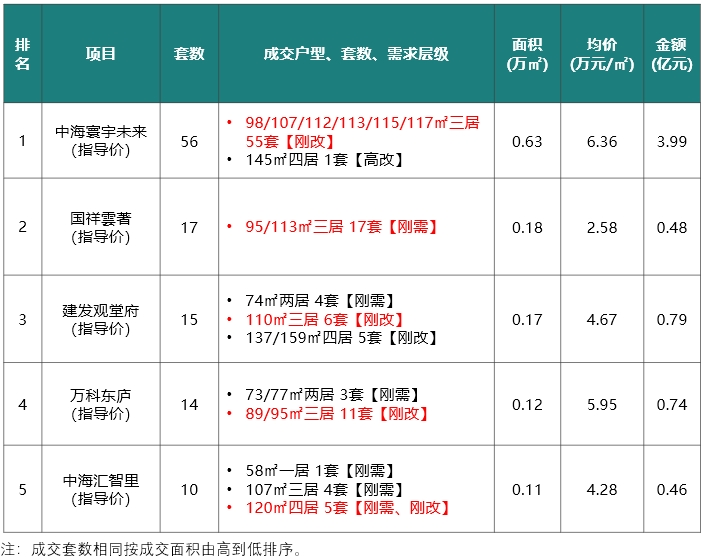The image size is (703, 558).
Task: Click unit count 56
Action: point(189,142)
